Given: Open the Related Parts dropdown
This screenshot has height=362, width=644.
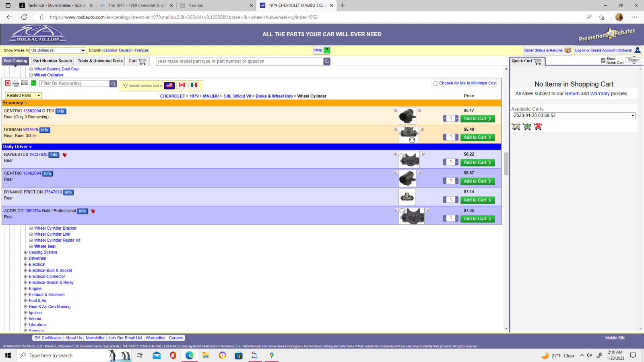Looking at the screenshot, I should pyautogui.click(x=23, y=96).
